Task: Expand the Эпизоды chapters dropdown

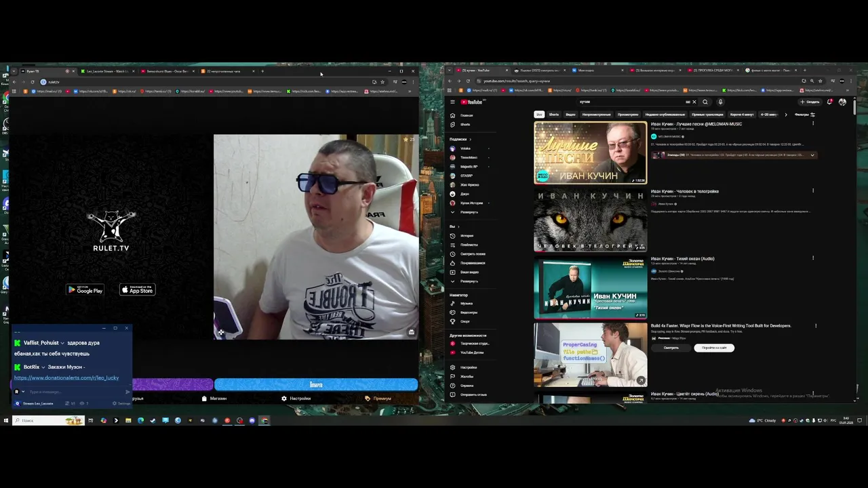Action: click(812, 155)
